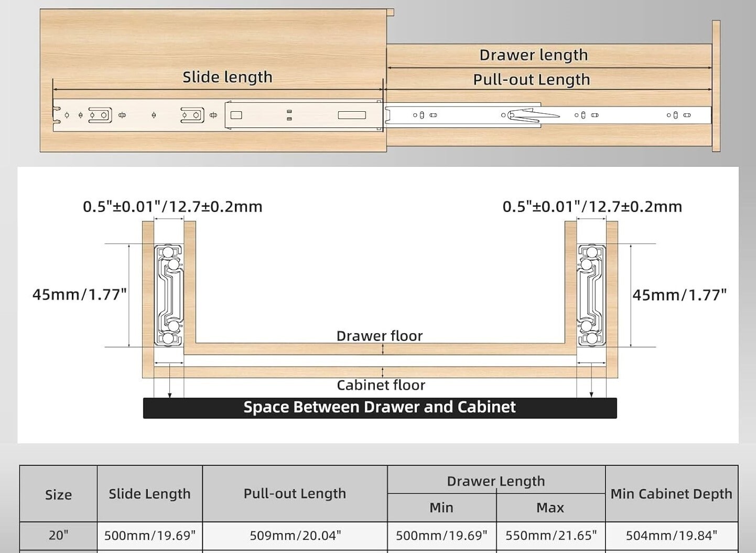Click the left 0.5"±0.01" clearance dimension

(x=172, y=207)
